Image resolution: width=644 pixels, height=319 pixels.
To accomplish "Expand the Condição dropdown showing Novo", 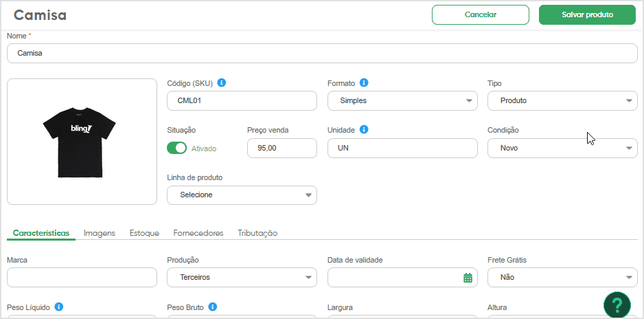I will pyautogui.click(x=562, y=148).
